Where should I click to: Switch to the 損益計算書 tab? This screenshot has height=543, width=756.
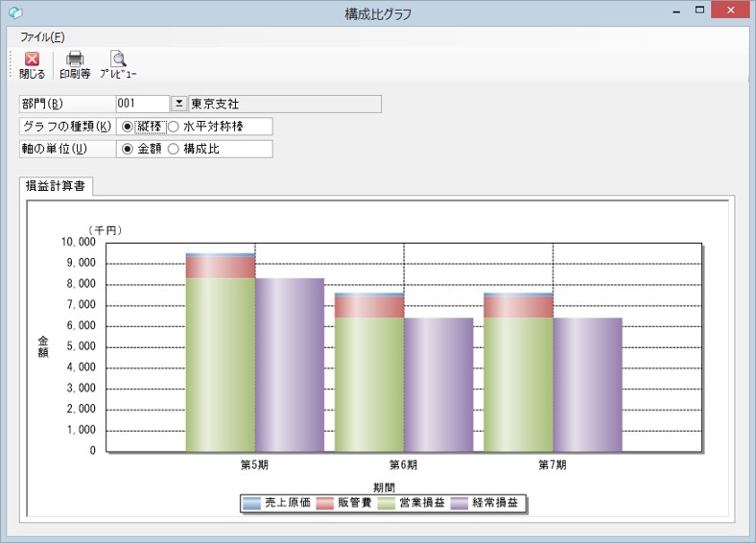coord(56,186)
